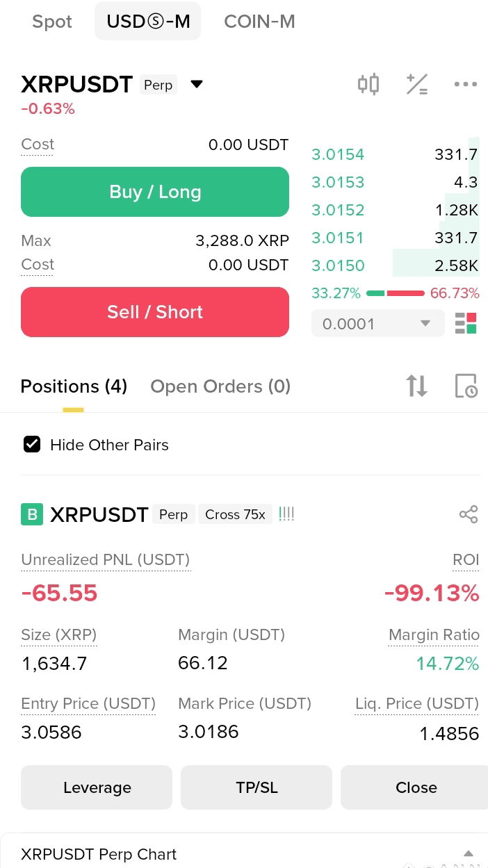Uncheck Hide Other Pairs
Image resolution: width=488 pixels, height=868 pixels.
coord(32,445)
